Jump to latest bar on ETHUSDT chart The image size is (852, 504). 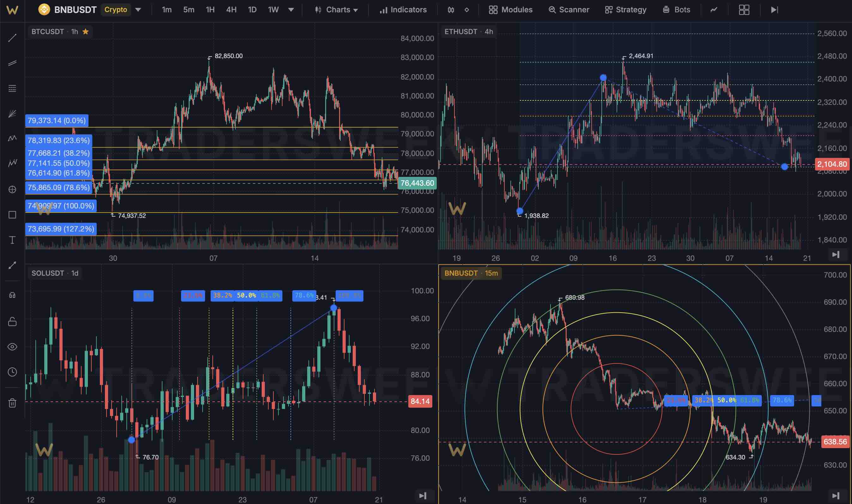click(x=836, y=255)
